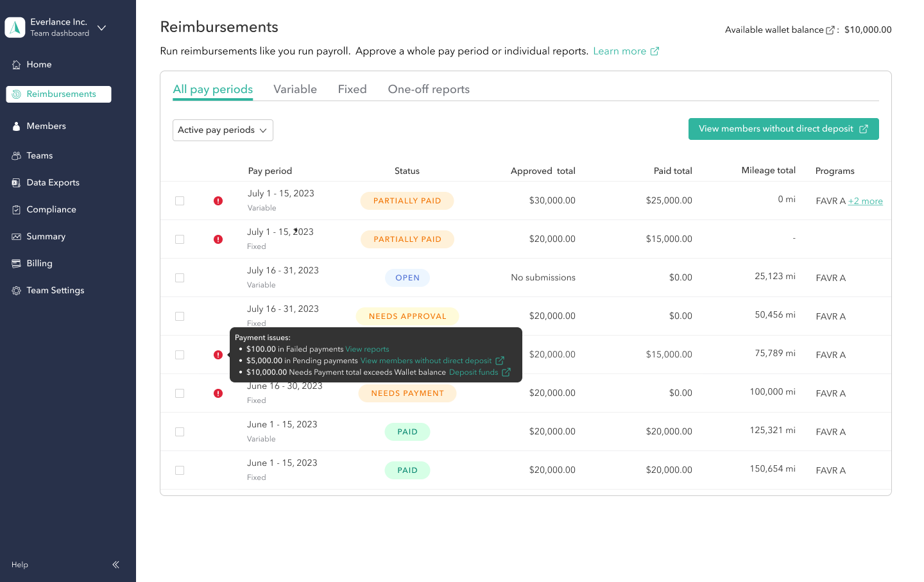924x582 pixels.
Task: Open Team Settings from sidebar
Action: pyautogui.click(x=55, y=290)
